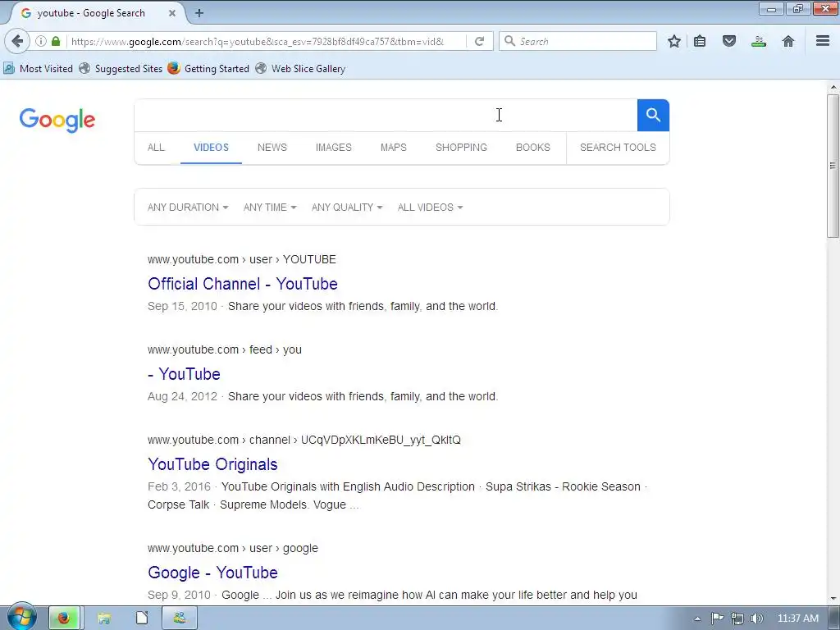Show bookmarks list icon in toolbar
This screenshot has height=630, width=840.
(700, 41)
